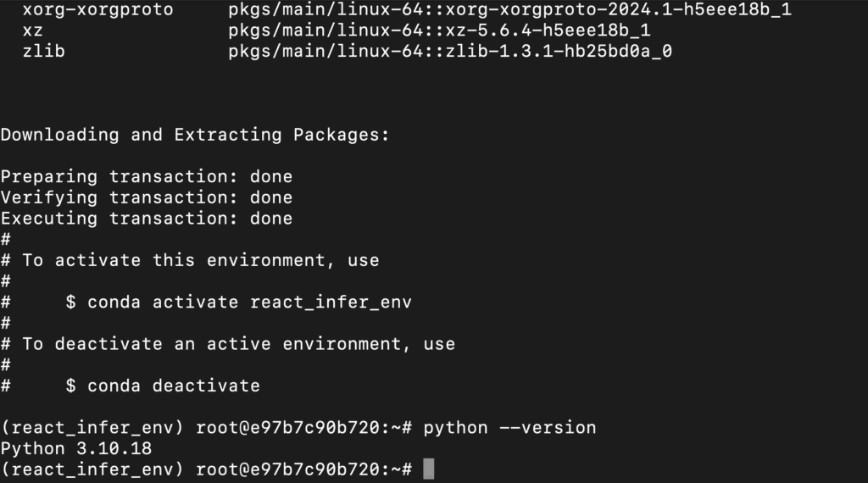The width and height of the screenshot is (868, 483).
Task: Click the 'Executing transaction: done' line
Action: (x=147, y=219)
